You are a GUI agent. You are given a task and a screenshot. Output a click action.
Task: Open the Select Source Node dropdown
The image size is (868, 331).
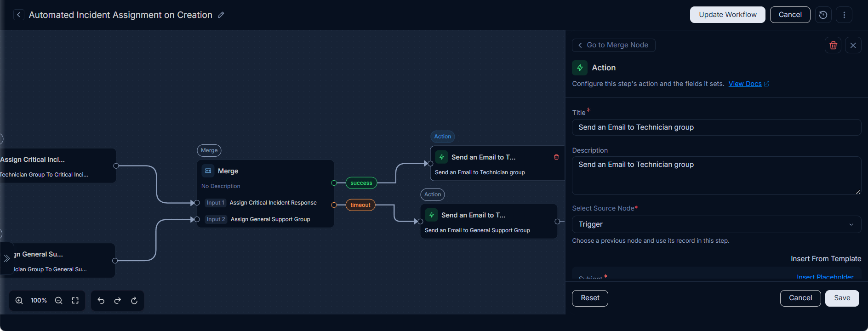716,224
